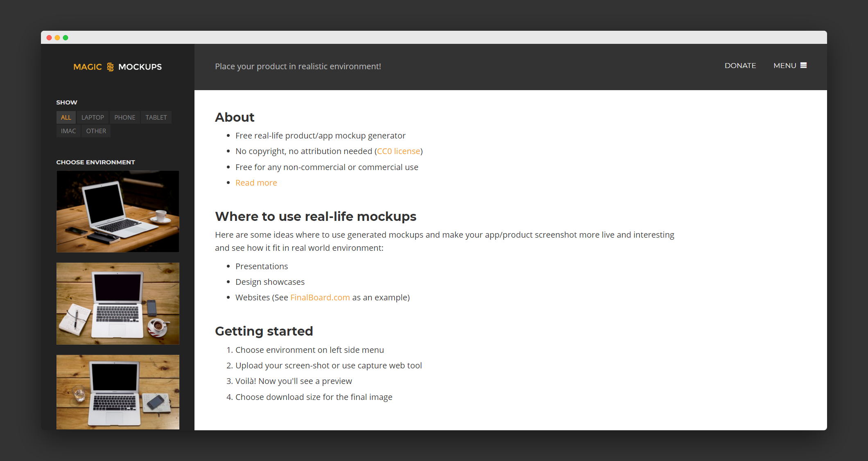Click the Magic Mockups logo
868x461 pixels.
pyautogui.click(x=117, y=66)
